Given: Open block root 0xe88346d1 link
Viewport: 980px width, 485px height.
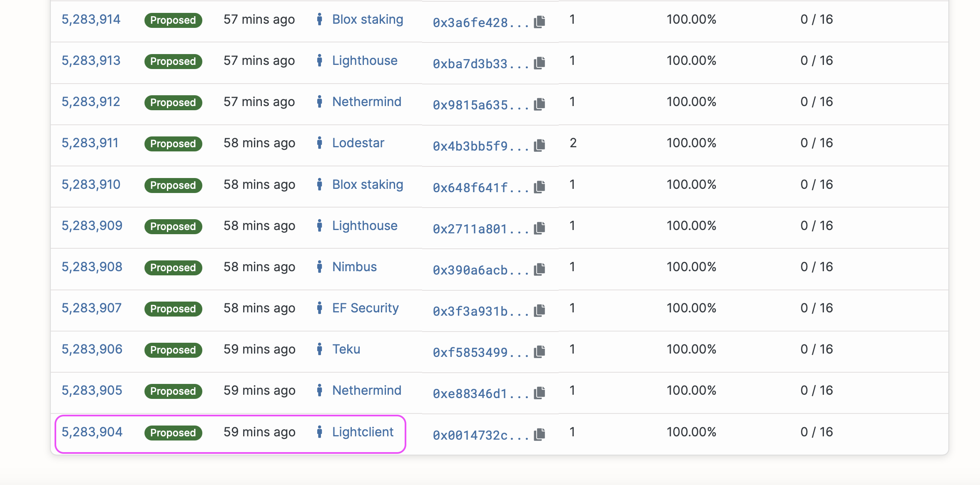Looking at the screenshot, I should tap(470, 393).
